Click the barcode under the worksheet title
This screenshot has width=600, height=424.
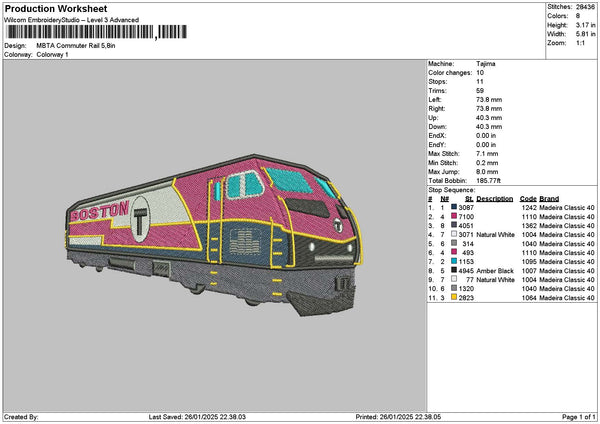coord(97,32)
